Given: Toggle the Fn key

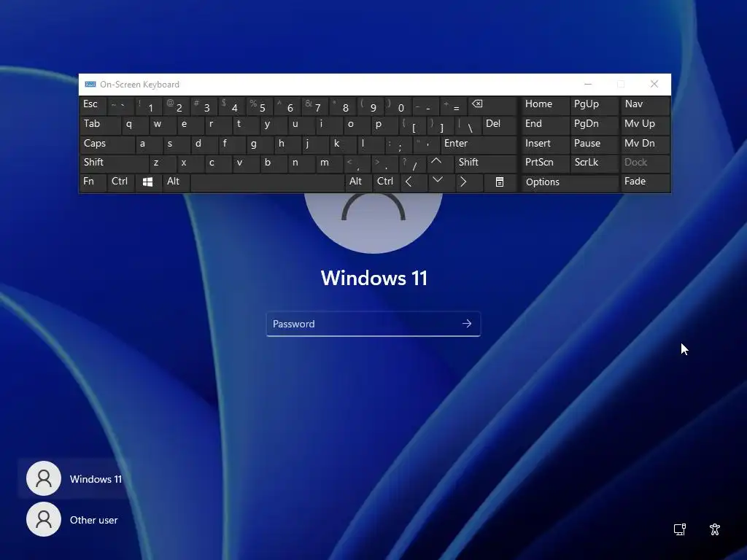Looking at the screenshot, I should pos(93,182).
